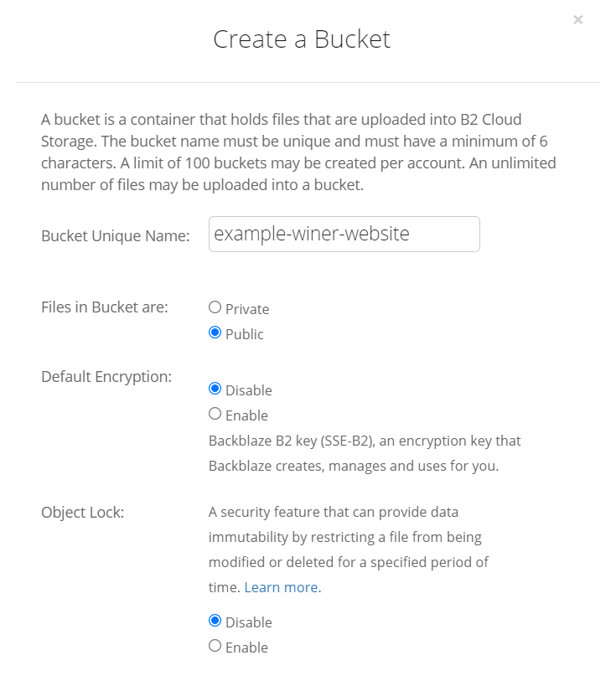
Task: Select the Public radio button circle
Action: (215, 333)
